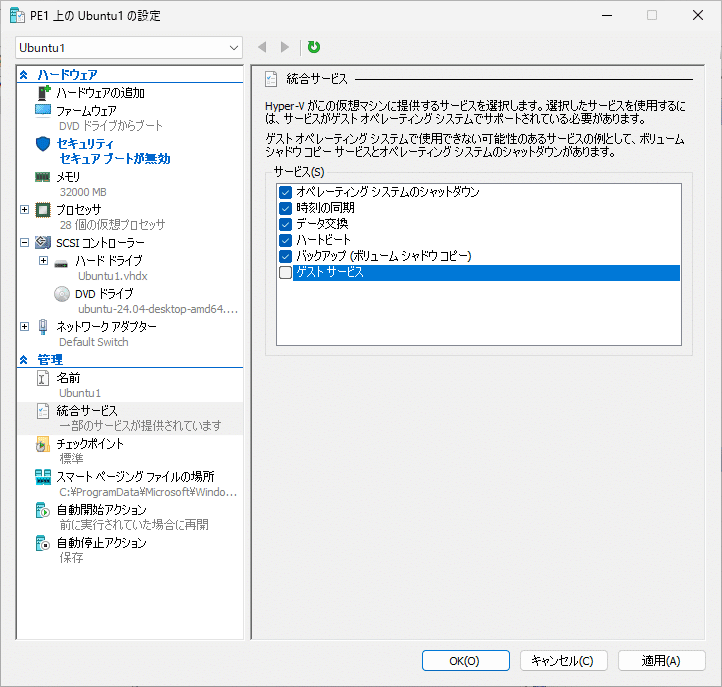
Task: Click 保存 value under 自動停止アクション
Action: 71,558
